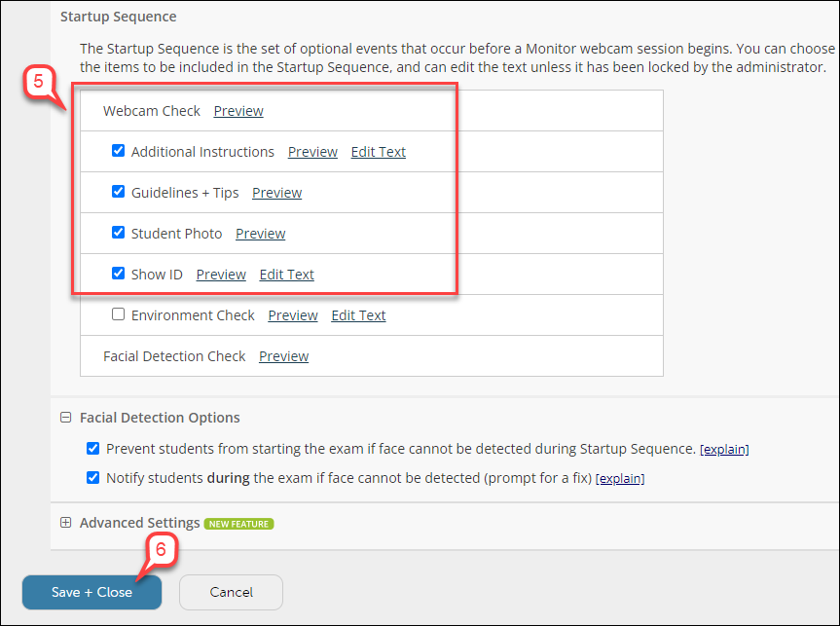The height and width of the screenshot is (626, 840).
Task: Toggle Notify students during the exam checkbox
Action: [x=92, y=477]
